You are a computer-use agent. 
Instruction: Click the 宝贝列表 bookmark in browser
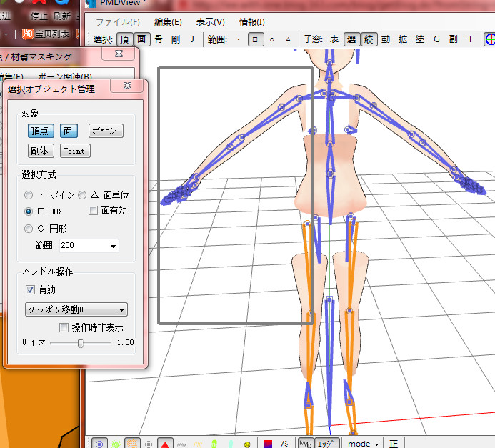tap(46, 34)
